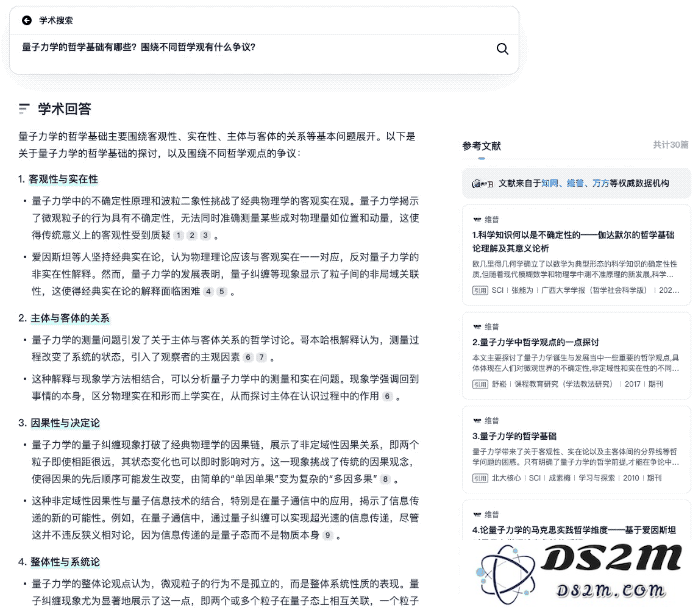
Task: Click heading 4. 整体性与系统论
Action: point(59,562)
